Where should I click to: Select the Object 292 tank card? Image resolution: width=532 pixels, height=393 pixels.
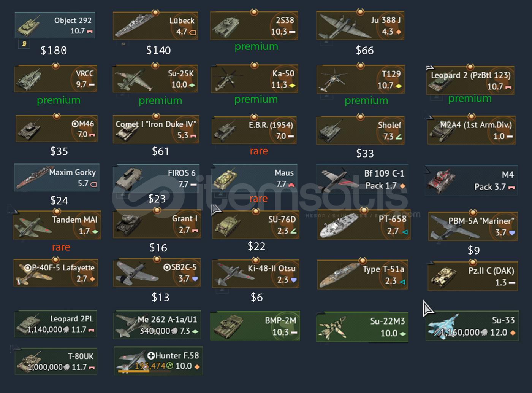coord(55,25)
